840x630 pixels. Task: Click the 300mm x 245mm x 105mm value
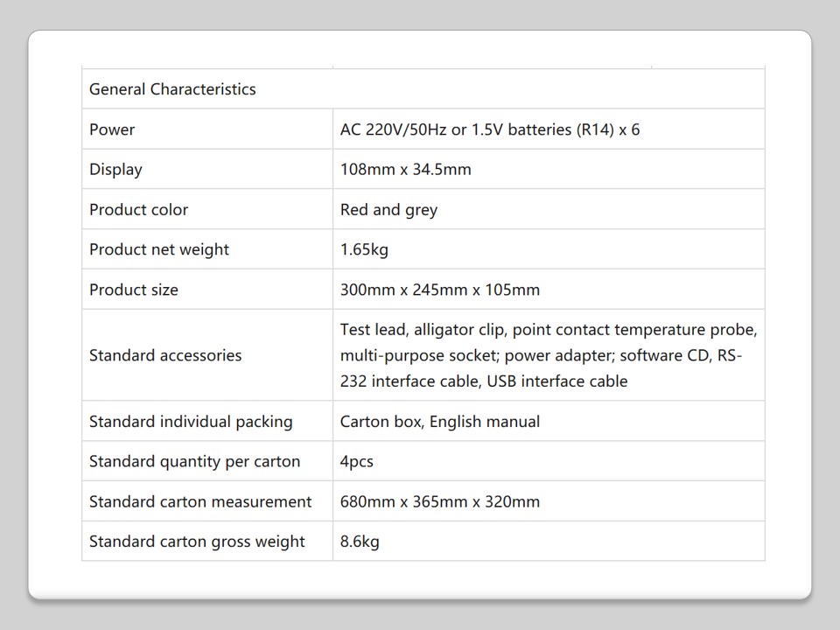pyautogui.click(x=439, y=290)
